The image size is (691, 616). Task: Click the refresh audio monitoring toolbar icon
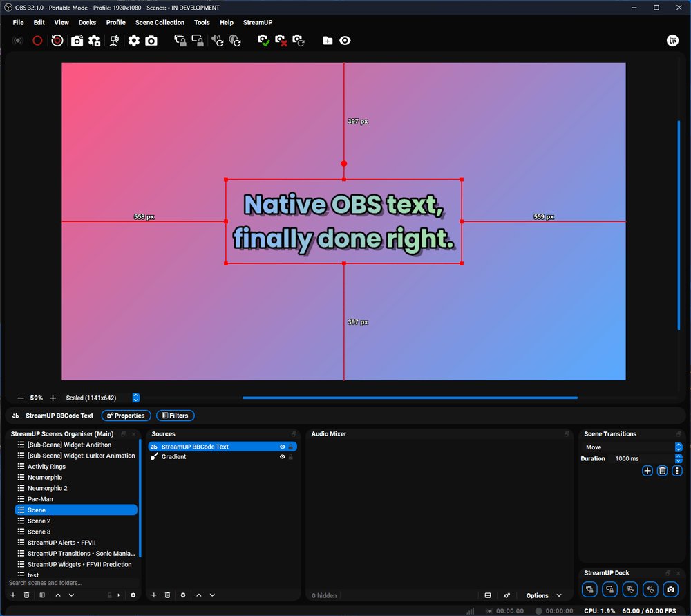click(x=217, y=41)
